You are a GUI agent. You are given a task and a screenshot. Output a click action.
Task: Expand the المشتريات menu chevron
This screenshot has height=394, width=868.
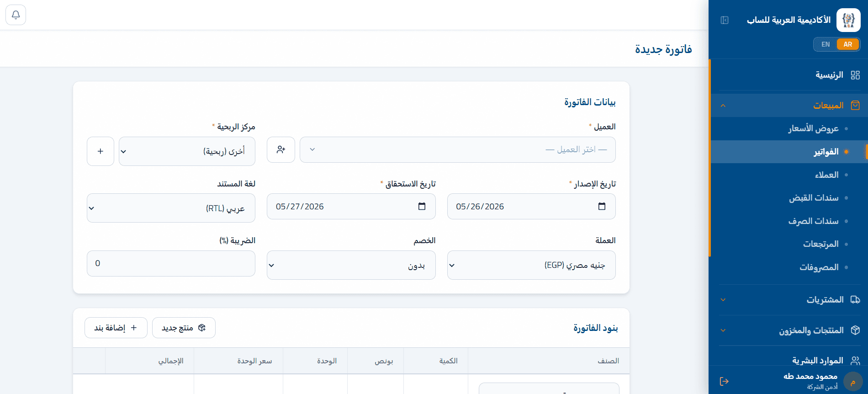click(723, 300)
